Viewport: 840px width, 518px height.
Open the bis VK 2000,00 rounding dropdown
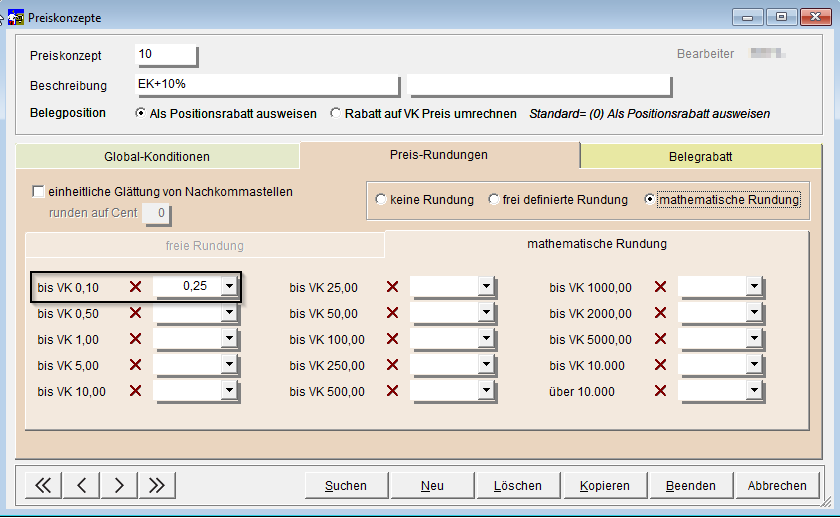(754, 312)
